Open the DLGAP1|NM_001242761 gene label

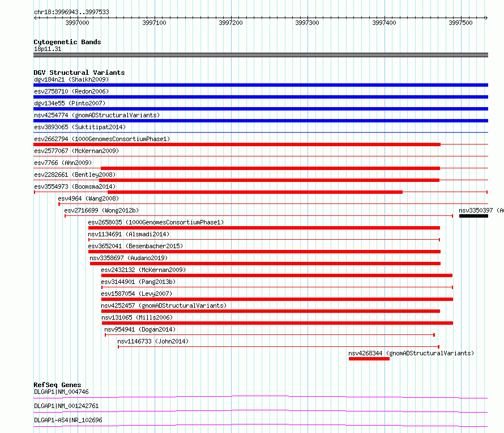(x=66, y=406)
